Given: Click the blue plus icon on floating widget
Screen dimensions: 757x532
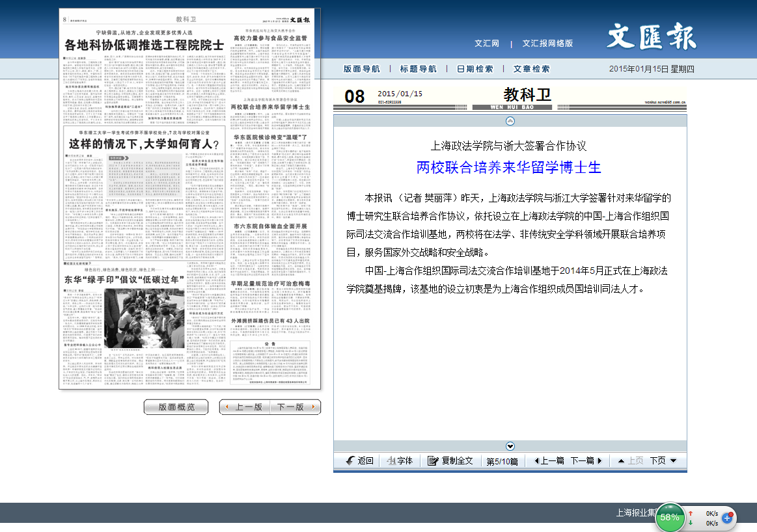Looking at the screenshot, I should pyautogui.click(x=727, y=518).
